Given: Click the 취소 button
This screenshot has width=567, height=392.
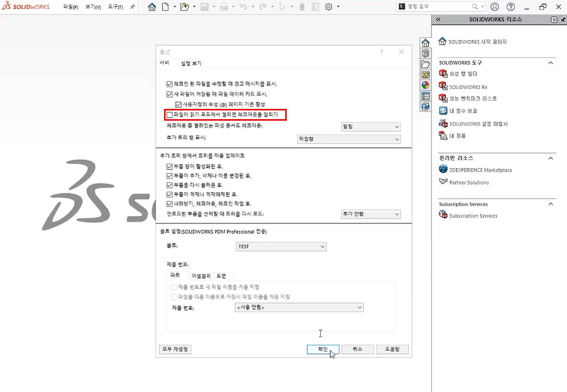Looking at the screenshot, I should click(x=357, y=349).
